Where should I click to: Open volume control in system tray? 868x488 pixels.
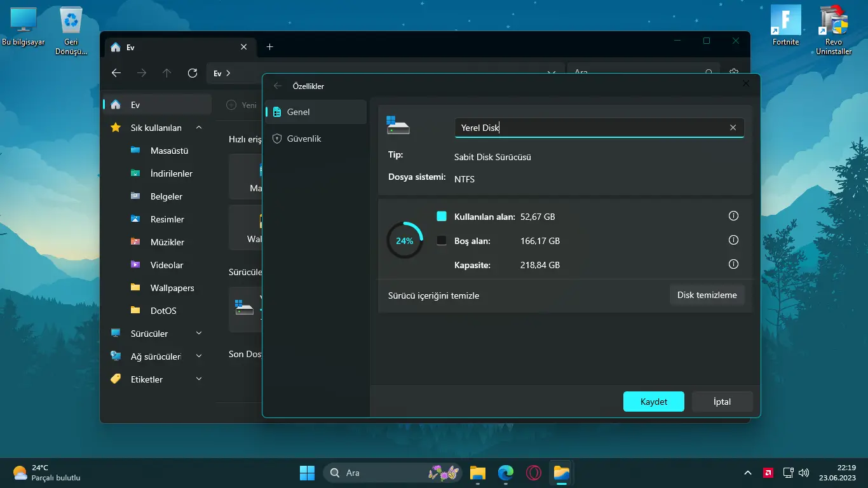click(x=804, y=473)
